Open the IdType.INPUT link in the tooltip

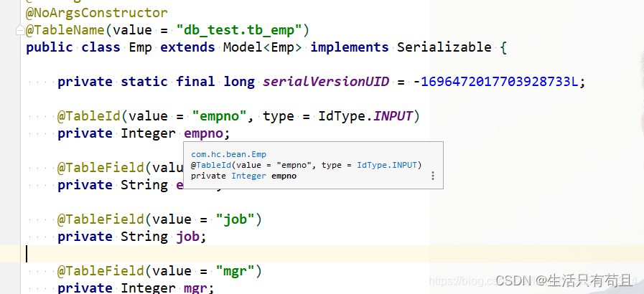tap(387, 165)
